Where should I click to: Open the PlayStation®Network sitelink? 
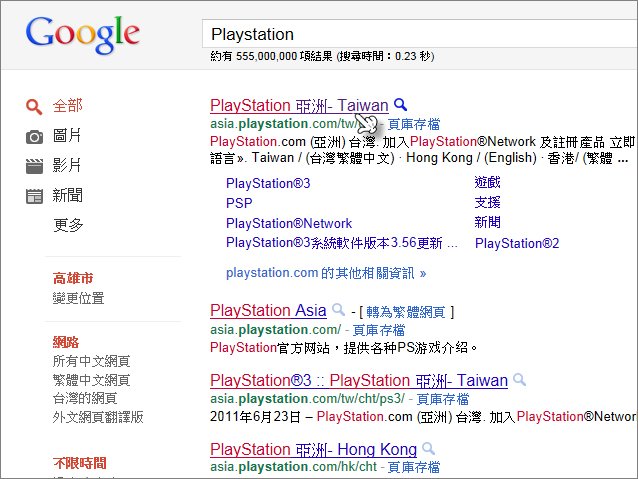click(x=289, y=223)
